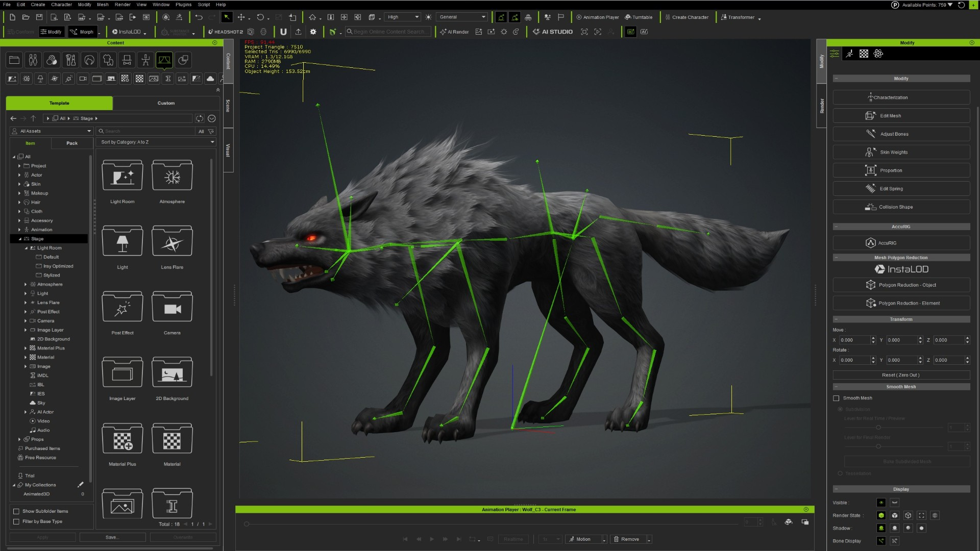This screenshot has height=551, width=980.
Task: Activate the Move tool
Action: [241, 17]
